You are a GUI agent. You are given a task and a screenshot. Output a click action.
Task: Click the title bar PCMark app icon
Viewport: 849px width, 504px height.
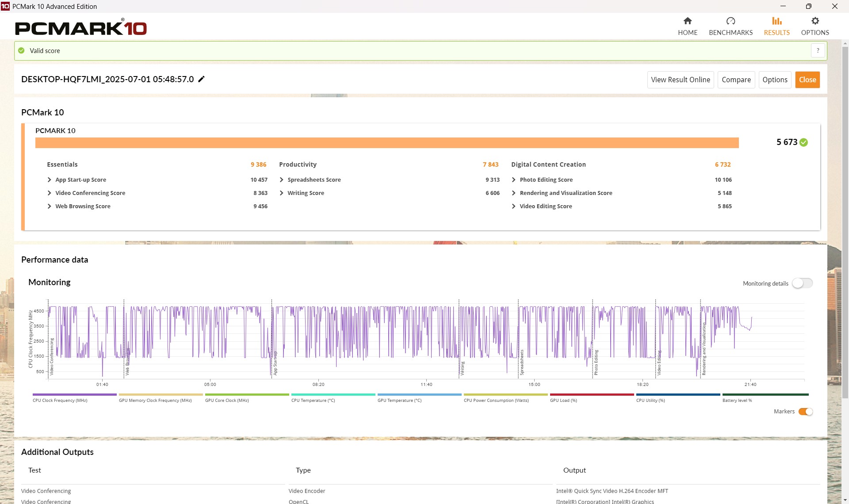pos(5,6)
